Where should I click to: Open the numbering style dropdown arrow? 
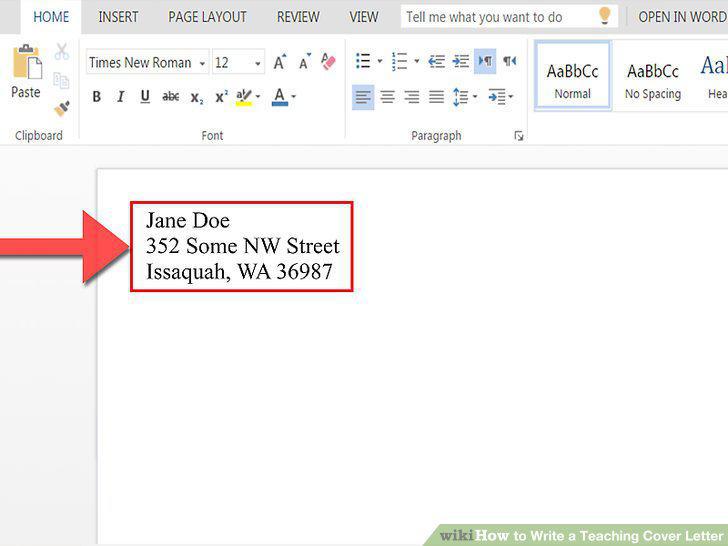click(416, 61)
